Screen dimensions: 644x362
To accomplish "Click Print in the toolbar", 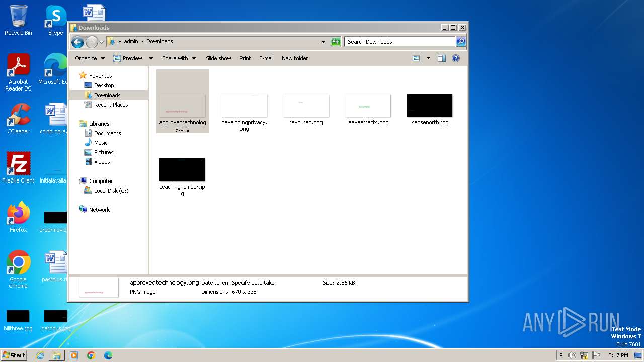I will click(245, 58).
